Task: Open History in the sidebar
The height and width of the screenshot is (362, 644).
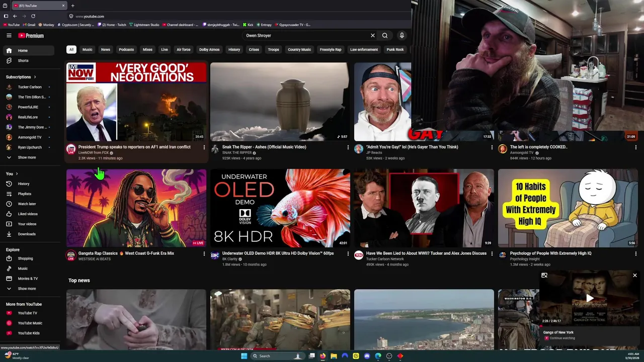Action: click(x=28, y=184)
